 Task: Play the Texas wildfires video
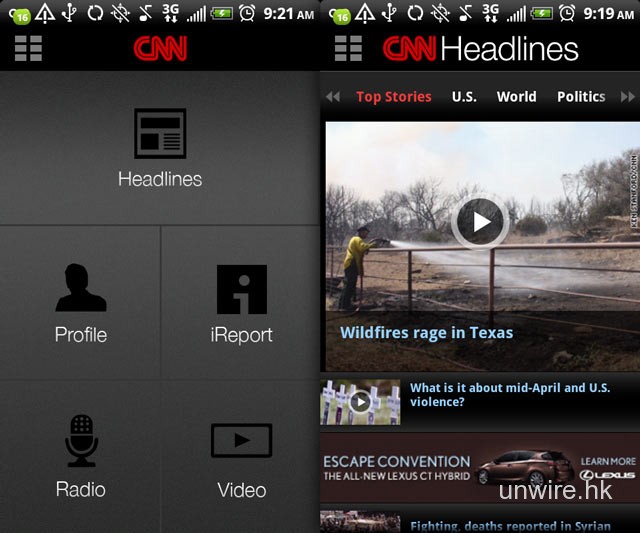click(x=481, y=222)
